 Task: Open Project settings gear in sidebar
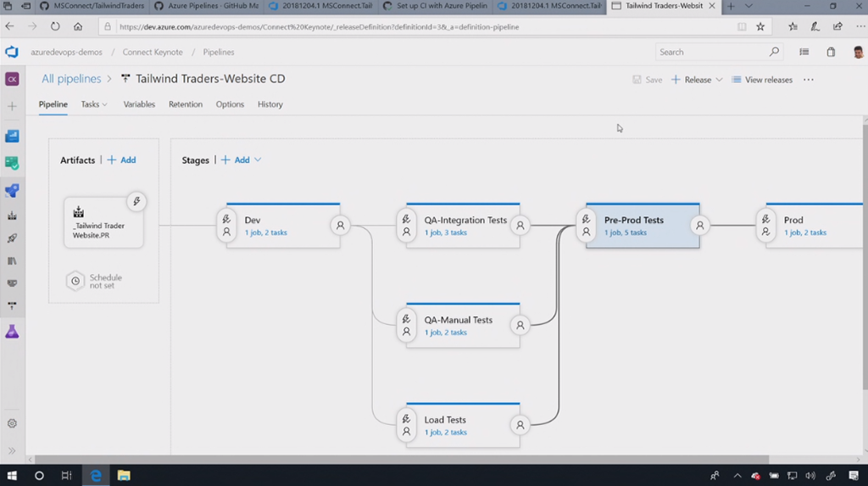point(12,423)
